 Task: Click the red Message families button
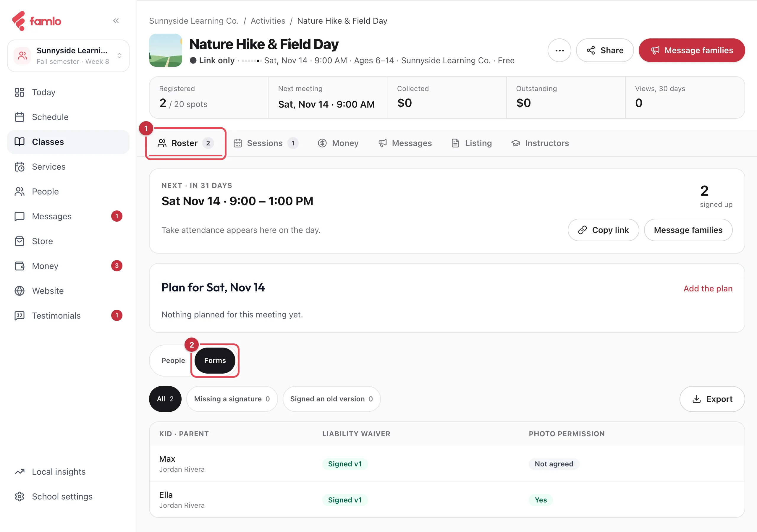point(692,51)
